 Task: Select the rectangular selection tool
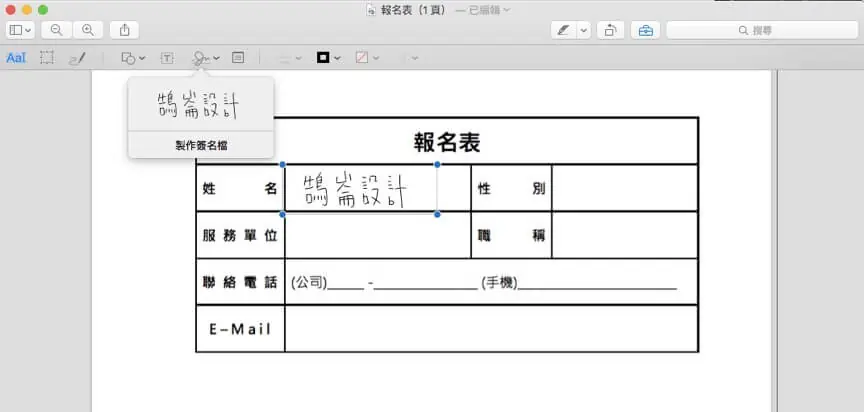point(47,58)
